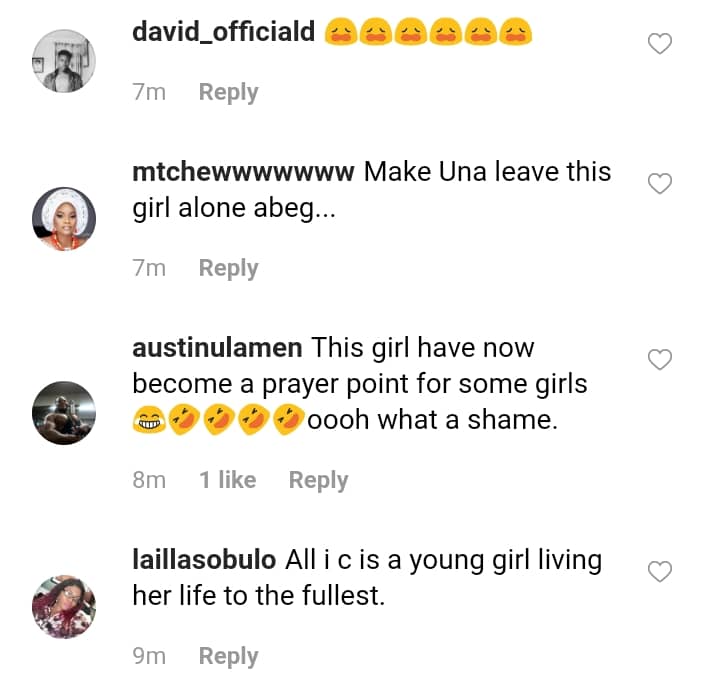This screenshot has width=720, height=673.
Task: View who liked austinulamen's comment
Action: tap(227, 480)
